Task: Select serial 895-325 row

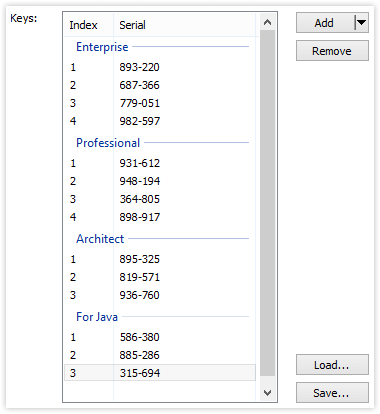Action: (160, 259)
